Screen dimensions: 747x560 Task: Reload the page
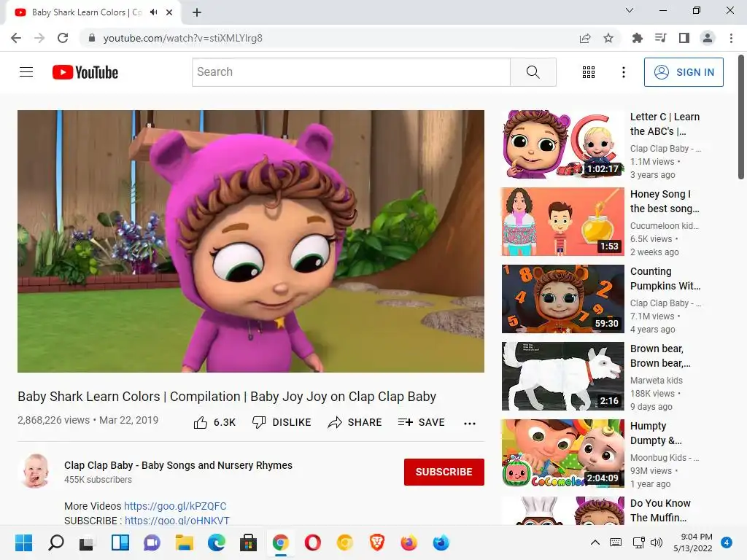(63, 38)
